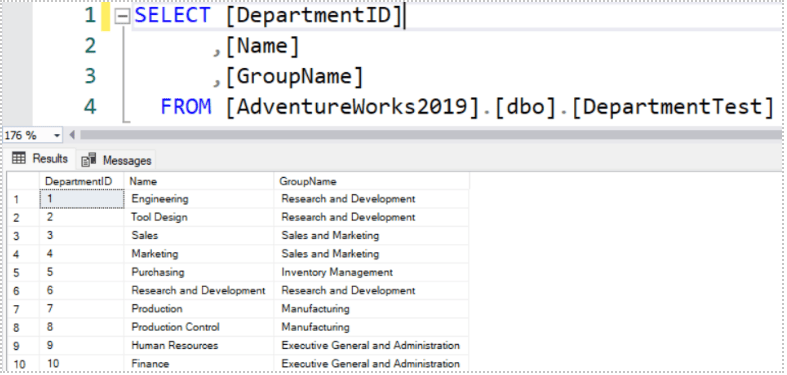Click the horizontal scrollbar left arrow
This screenshot has width=787, height=375.
pos(72,135)
